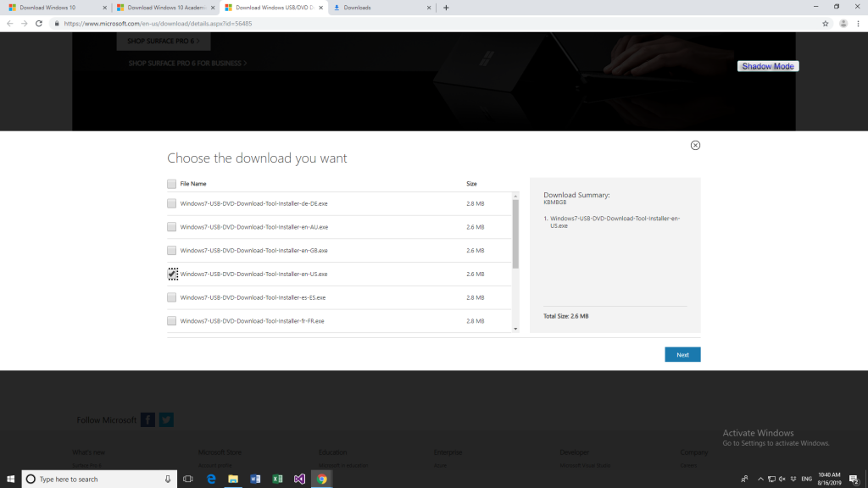
Task: Click the Chrome taskbar icon
Action: coord(321,480)
